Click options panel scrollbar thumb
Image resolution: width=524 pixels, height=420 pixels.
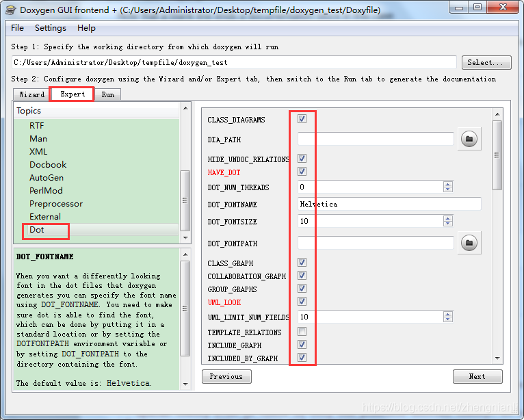(x=497, y=155)
